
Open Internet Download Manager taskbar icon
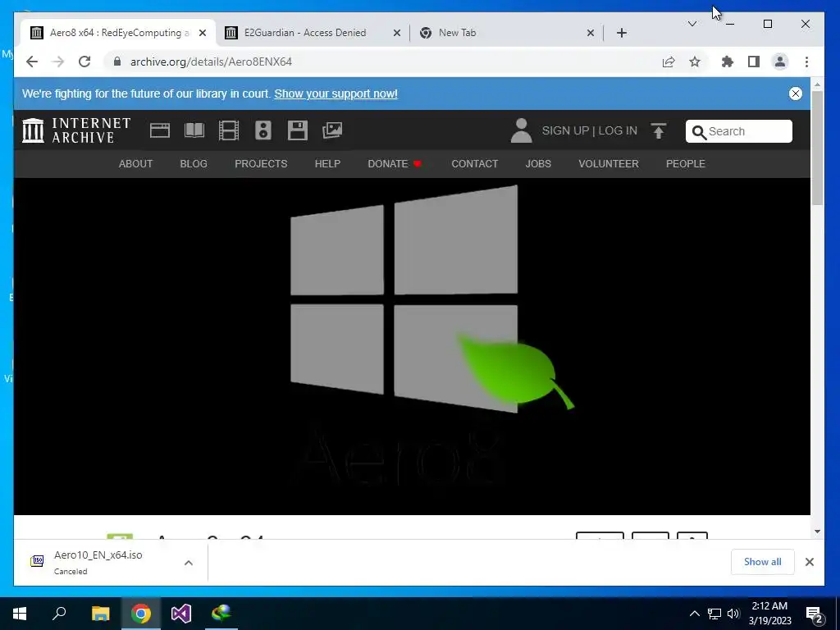click(221, 614)
